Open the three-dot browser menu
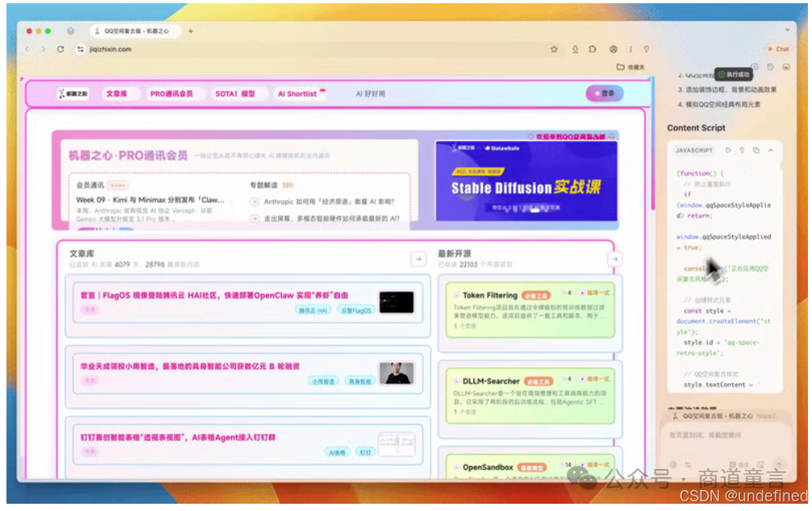 tap(631, 49)
